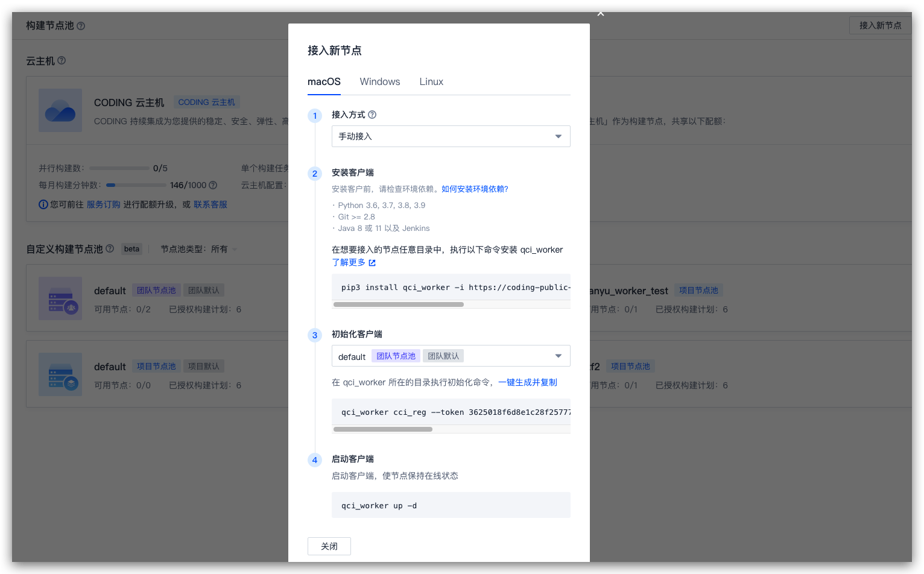Click help icon next to 自定义构建节点池
This screenshot has height=574, width=924.
coord(110,248)
